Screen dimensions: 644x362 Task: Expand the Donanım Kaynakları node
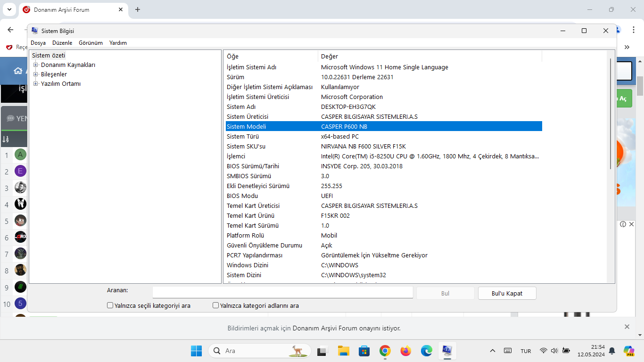(x=35, y=65)
